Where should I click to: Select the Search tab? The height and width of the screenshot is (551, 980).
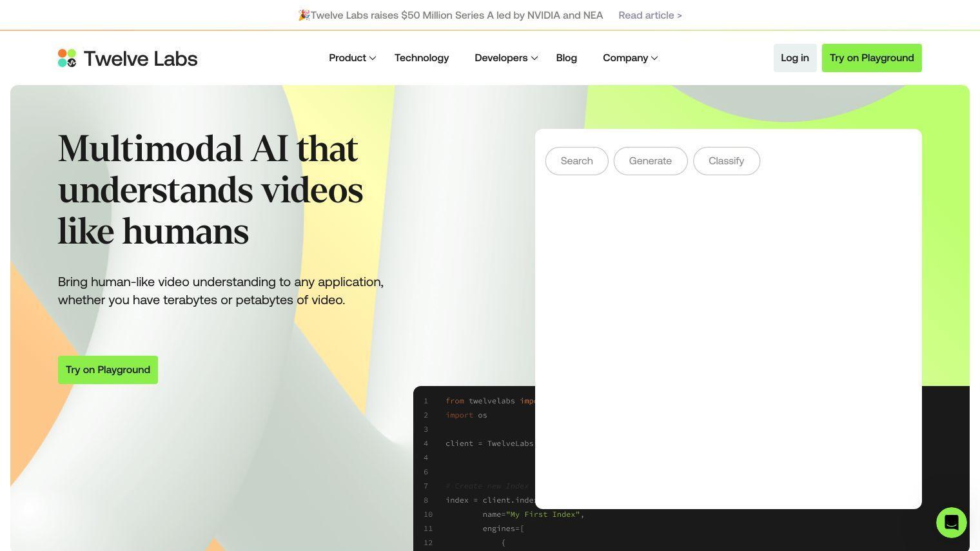click(577, 161)
